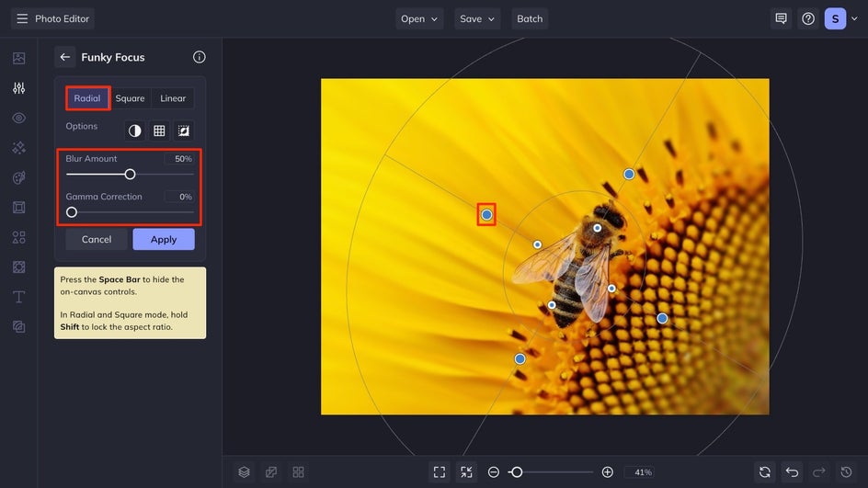The height and width of the screenshot is (488, 868).
Task: Click the top-right blue outer ring handle
Action: pos(629,175)
